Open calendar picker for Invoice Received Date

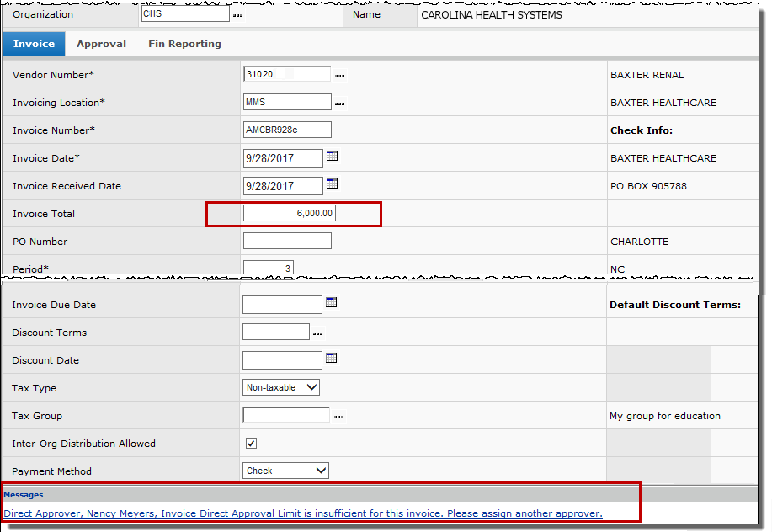click(x=332, y=184)
